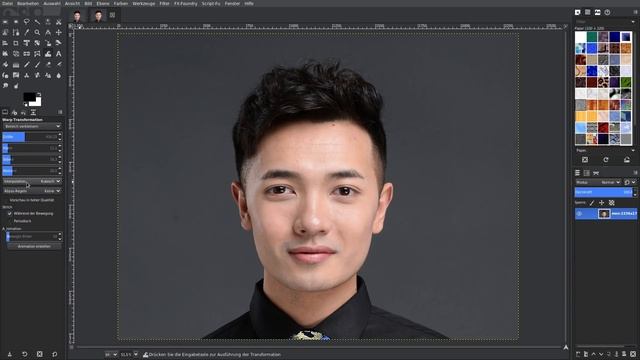This screenshot has width=640, height=360.
Task: Toggle lock position and size icon
Action: (602, 203)
